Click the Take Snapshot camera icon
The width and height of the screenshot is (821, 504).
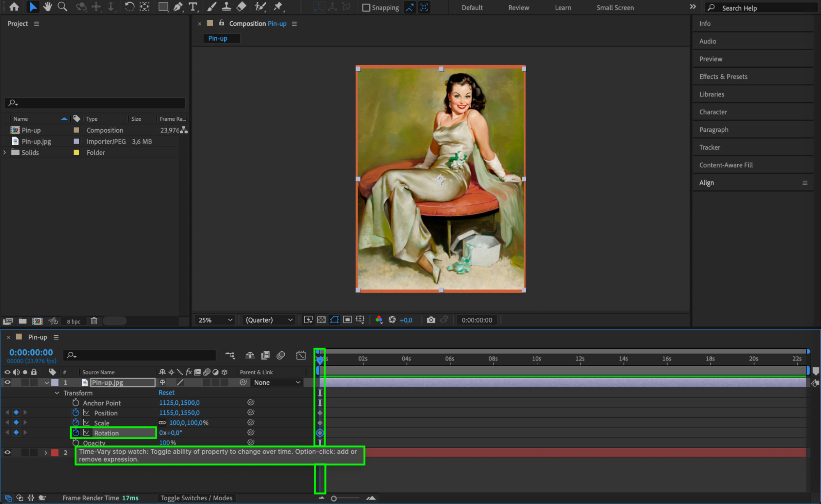431,320
